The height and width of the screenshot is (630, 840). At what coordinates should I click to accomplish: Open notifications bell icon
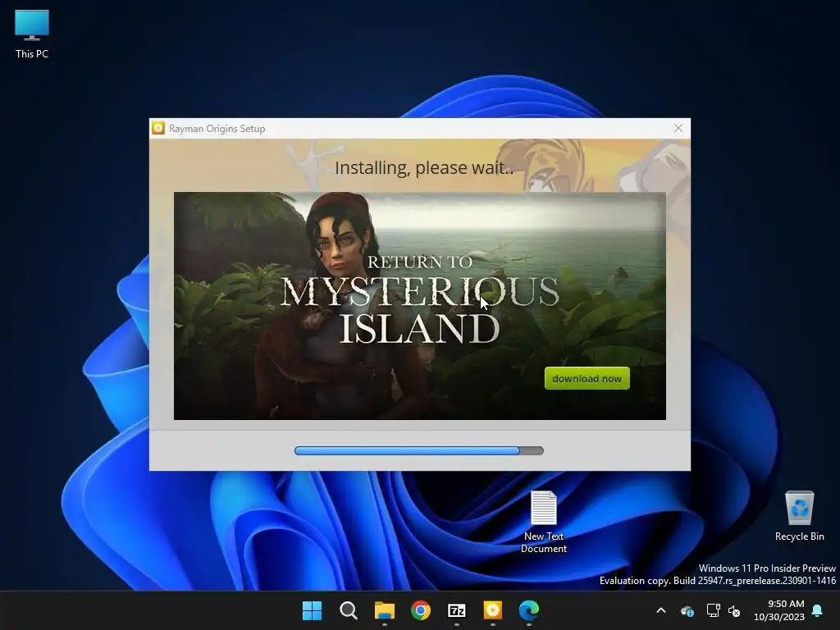coord(818,610)
